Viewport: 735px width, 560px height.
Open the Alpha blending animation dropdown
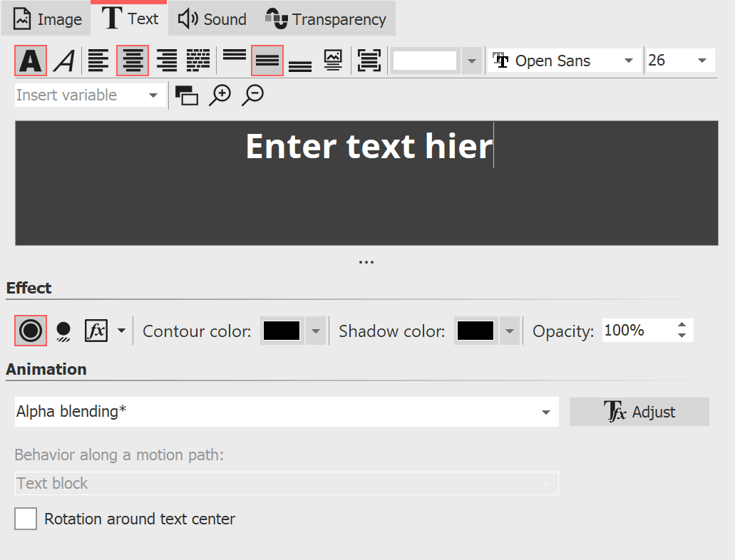(x=546, y=412)
